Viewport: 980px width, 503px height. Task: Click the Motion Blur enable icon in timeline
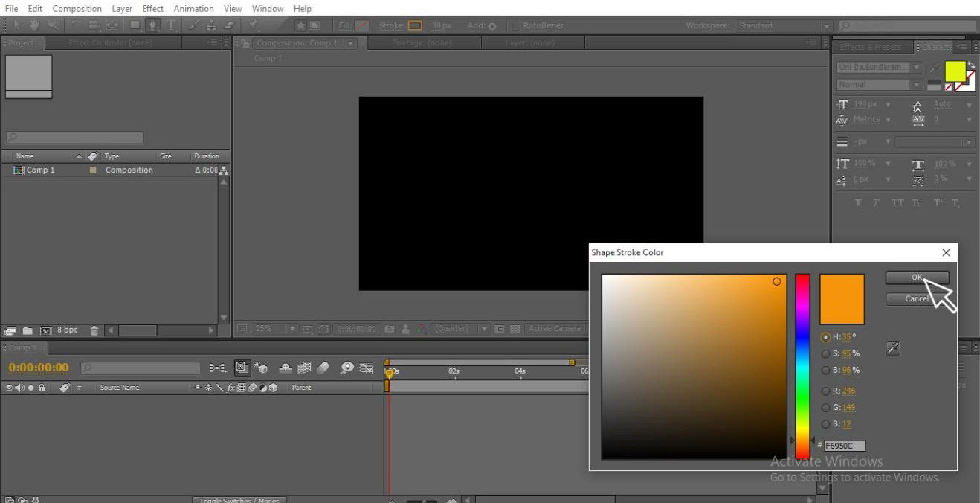point(323,368)
